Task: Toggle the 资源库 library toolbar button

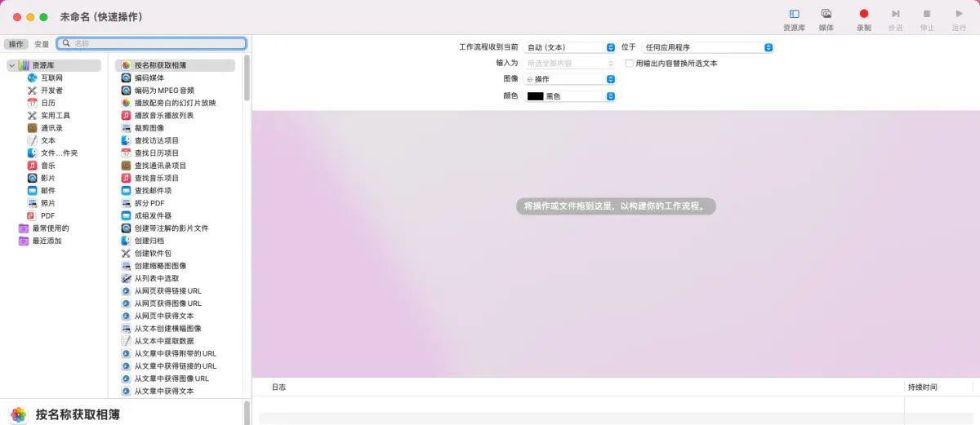Action: tap(794, 19)
